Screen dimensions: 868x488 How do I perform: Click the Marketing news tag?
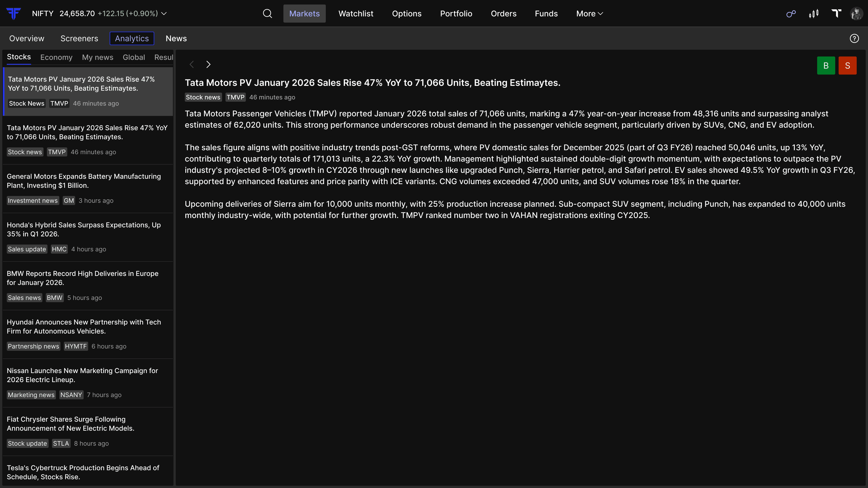[31, 395]
